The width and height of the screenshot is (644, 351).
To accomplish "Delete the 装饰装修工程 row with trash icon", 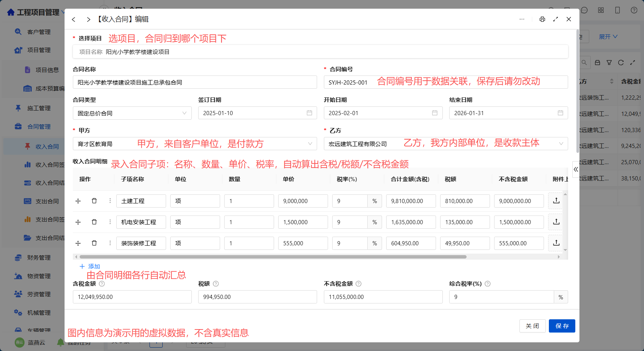I will (x=94, y=243).
